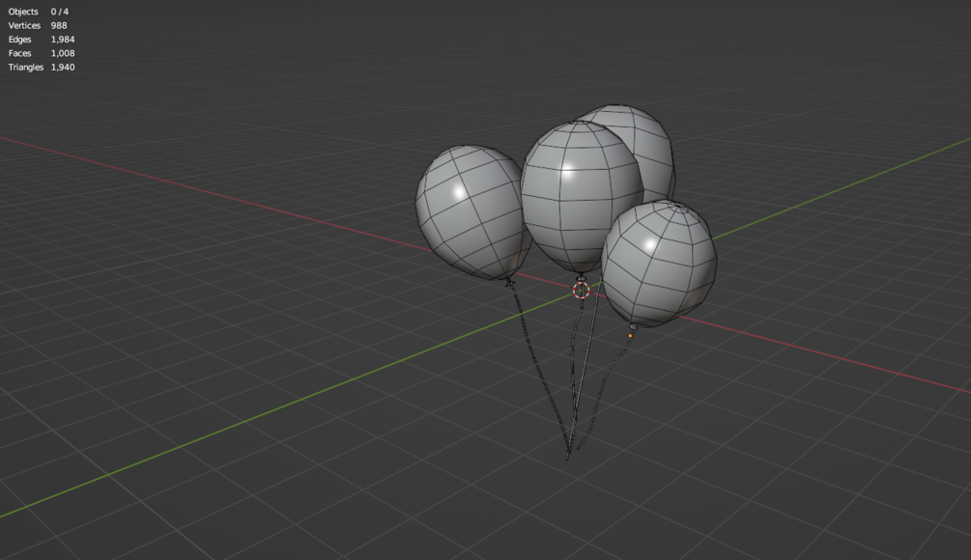This screenshot has height=560, width=971.
Task: Click the "Triangles 1,940" statistics line
Action: point(42,67)
